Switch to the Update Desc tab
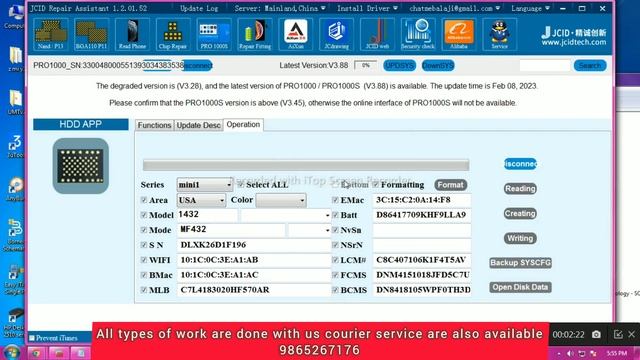This screenshot has height=360, width=640. pos(198,125)
